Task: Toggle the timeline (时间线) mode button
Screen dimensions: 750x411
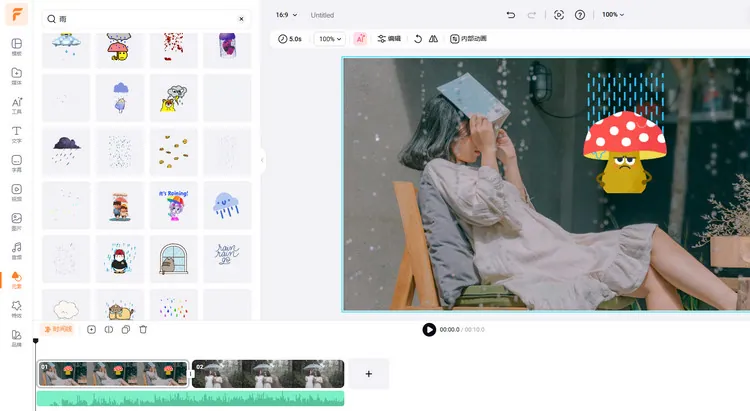Action: click(x=58, y=329)
